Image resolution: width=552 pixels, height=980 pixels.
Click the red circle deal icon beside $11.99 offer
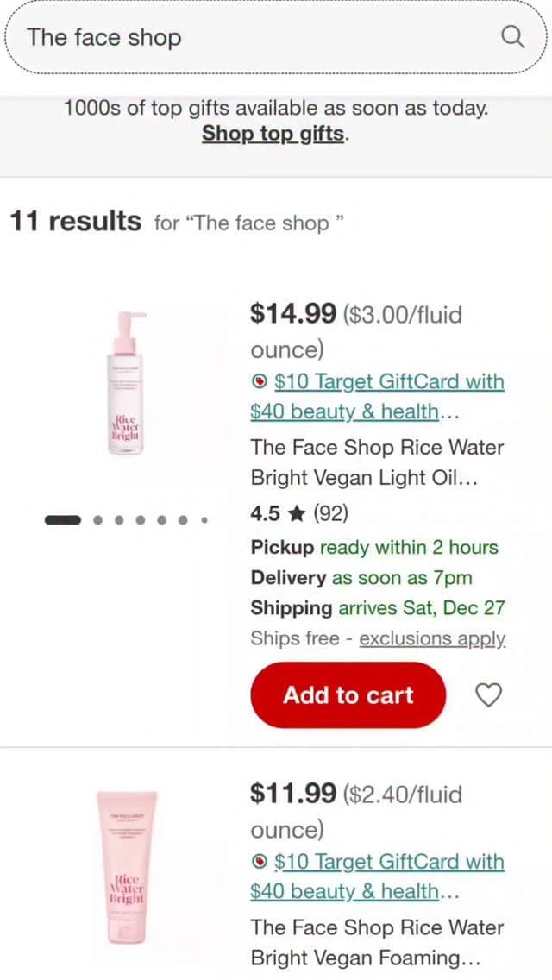point(260,862)
